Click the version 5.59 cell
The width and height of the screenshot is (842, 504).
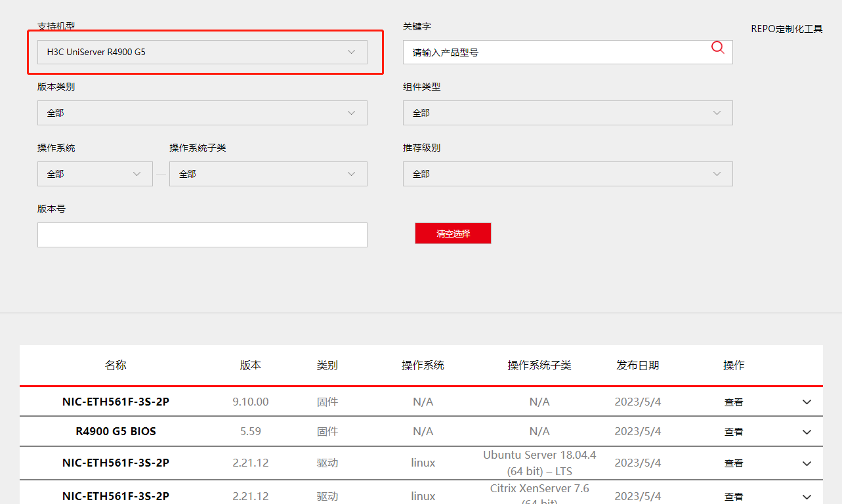251,432
